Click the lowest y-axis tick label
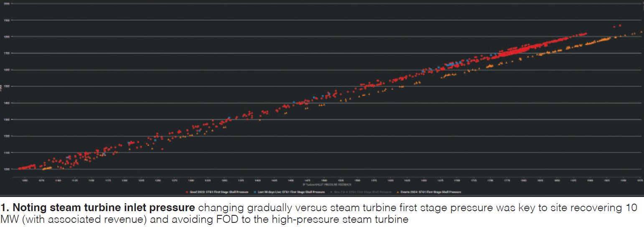644x227 pixels. point(7,169)
